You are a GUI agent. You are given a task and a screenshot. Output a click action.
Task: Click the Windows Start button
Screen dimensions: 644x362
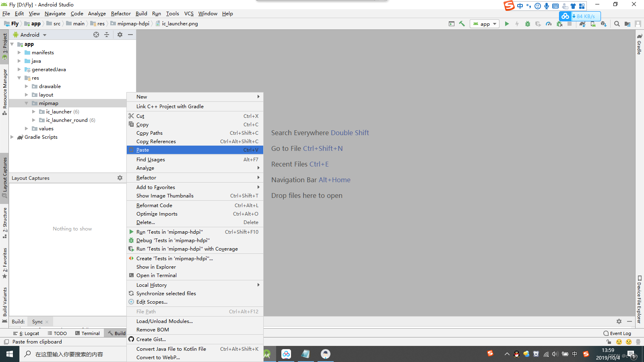tap(10, 354)
